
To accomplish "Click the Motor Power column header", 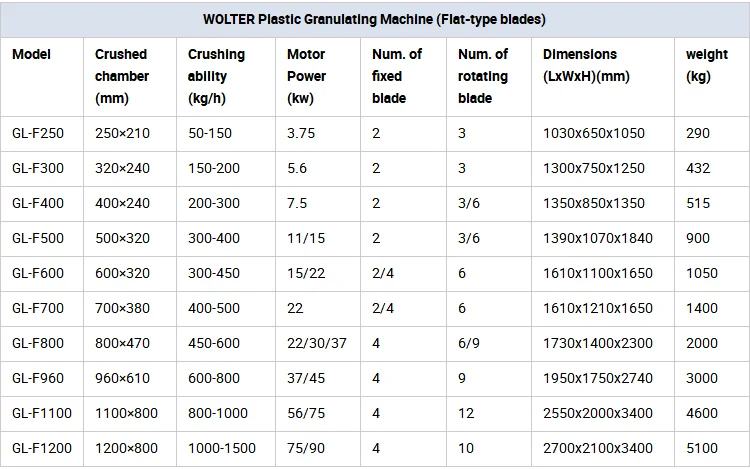I will (306, 76).
